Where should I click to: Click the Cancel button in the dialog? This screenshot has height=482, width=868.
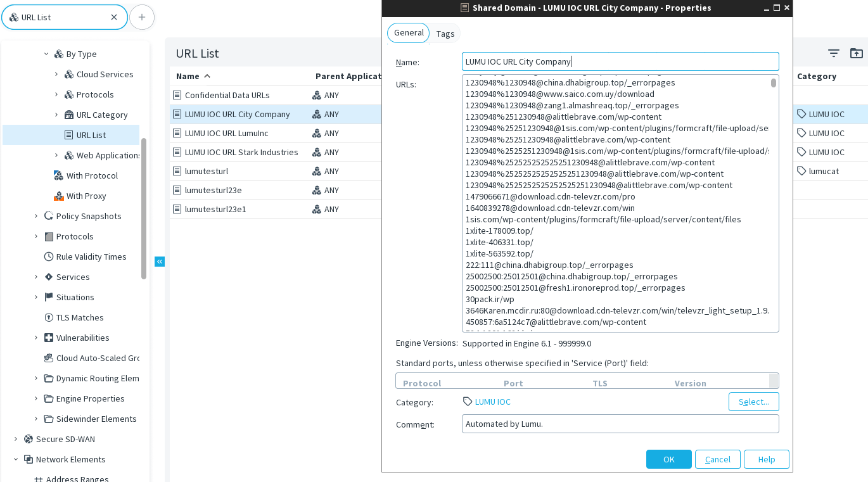click(x=717, y=459)
